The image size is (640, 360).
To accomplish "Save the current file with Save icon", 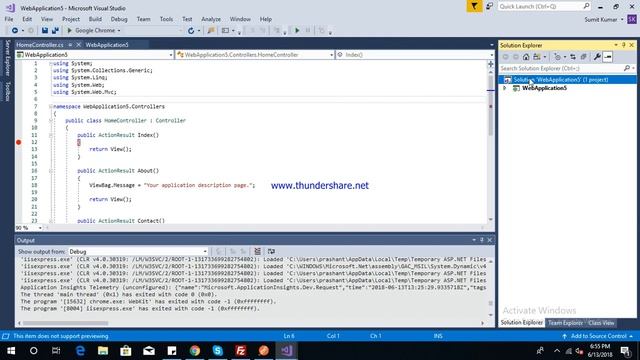I will tap(45, 31).
